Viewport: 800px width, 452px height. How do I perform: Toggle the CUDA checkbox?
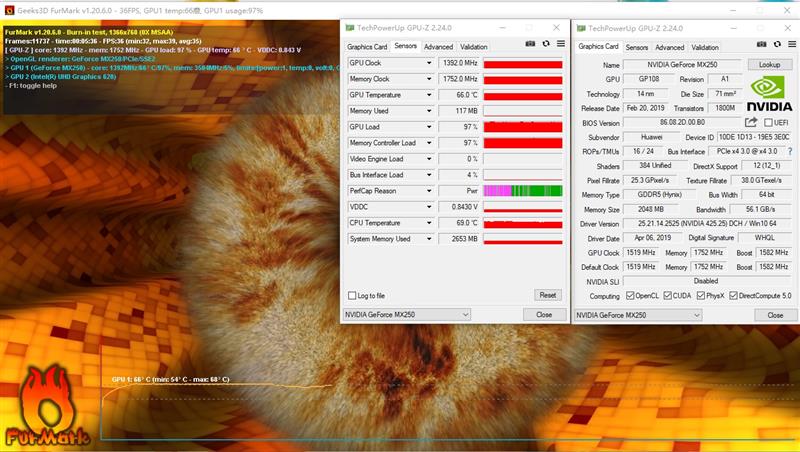667,296
